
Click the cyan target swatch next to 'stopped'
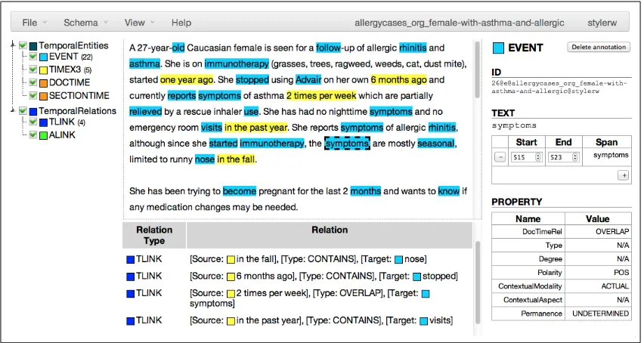coord(416,277)
